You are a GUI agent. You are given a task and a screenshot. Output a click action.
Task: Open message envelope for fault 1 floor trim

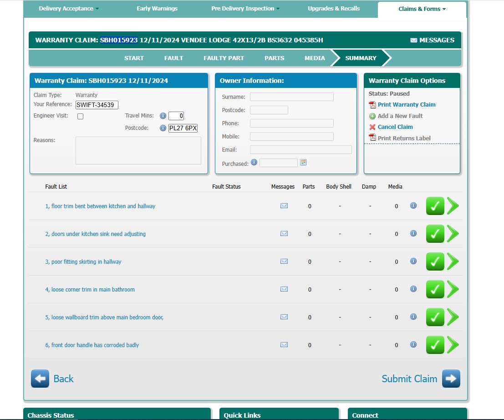[x=284, y=206]
